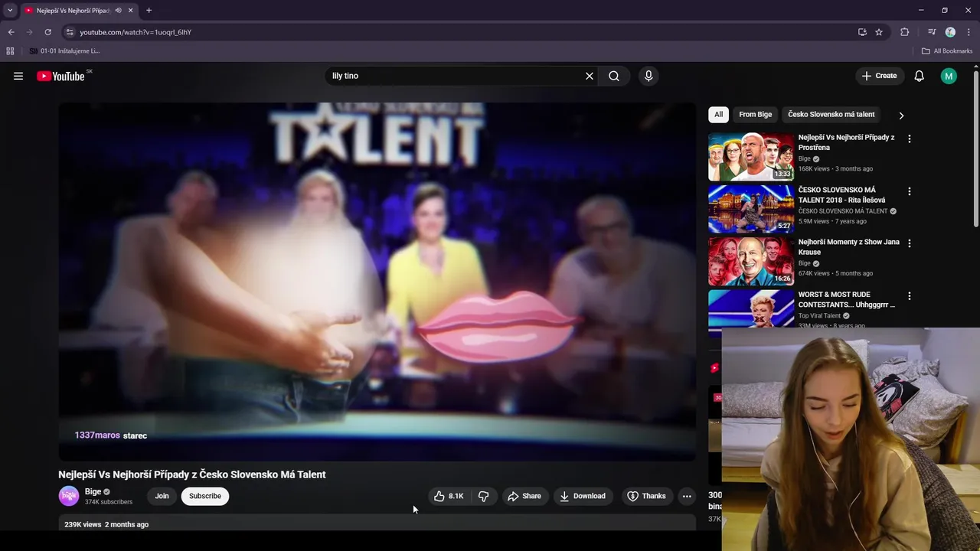Open options menu for Jana Krause video
The height and width of the screenshot is (551, 980).
click(910, 243)
